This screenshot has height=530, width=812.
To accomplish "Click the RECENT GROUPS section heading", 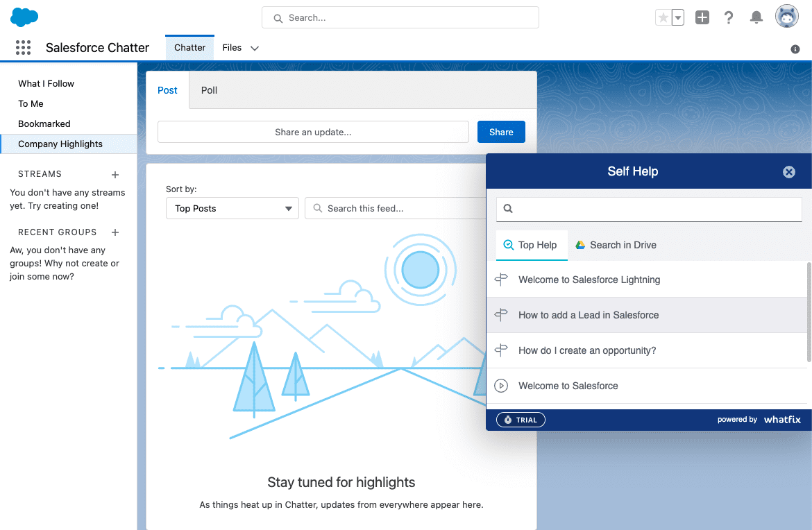I will point(58,232).
